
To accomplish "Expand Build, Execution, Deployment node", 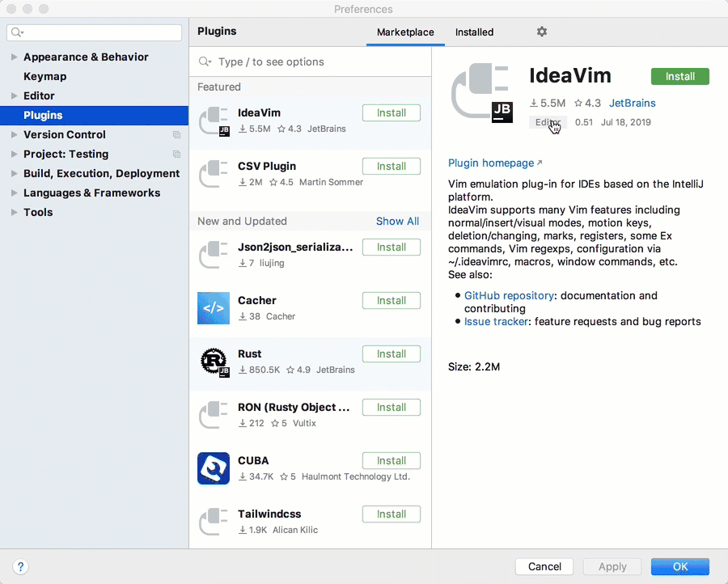I will point(14,174).
